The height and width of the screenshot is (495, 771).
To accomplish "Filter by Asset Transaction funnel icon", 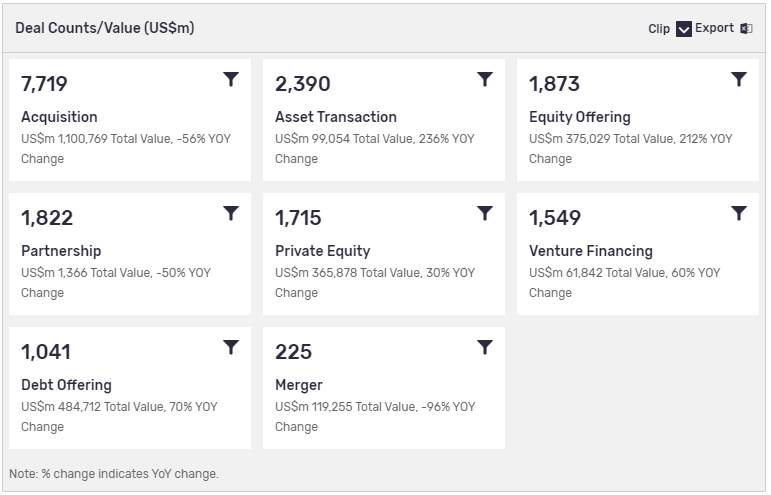I will (485, 79).
